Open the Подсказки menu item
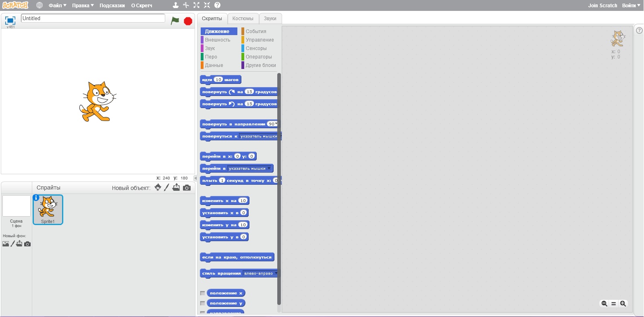This screenshot has height=317, width=644. 112,5
